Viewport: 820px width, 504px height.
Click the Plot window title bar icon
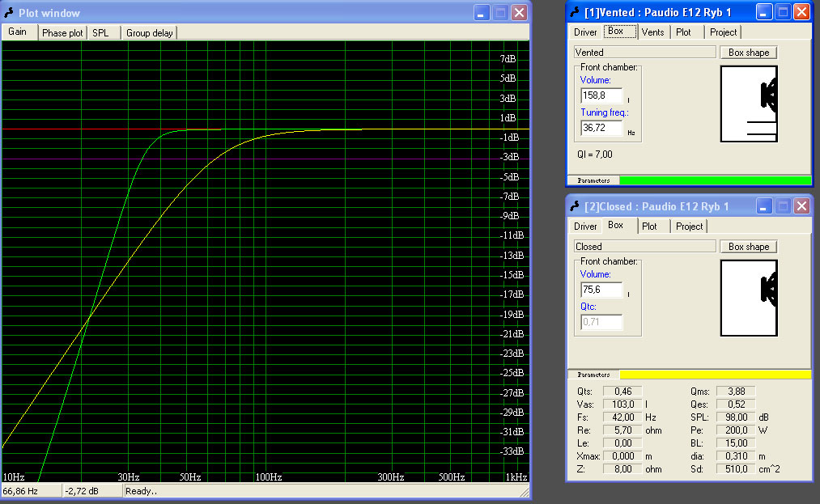[x=9, y=13]
